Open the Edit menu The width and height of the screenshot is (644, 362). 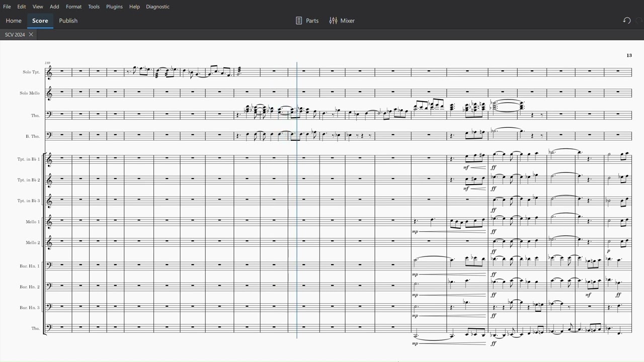click(22, 7)
